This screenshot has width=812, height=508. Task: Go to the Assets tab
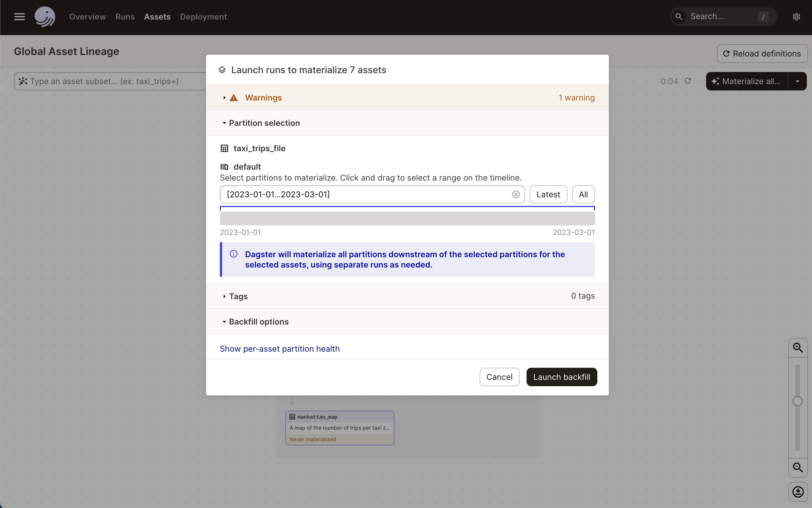(x=157, y=16)
